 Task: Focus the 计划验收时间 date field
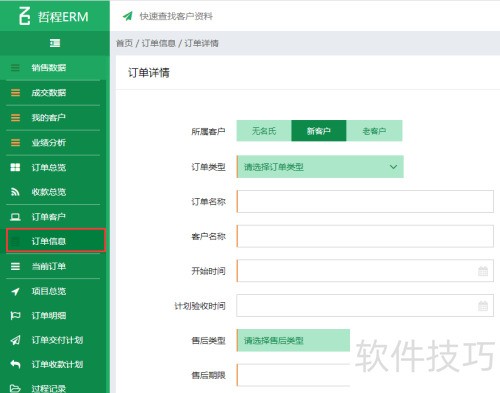[365, 306]
